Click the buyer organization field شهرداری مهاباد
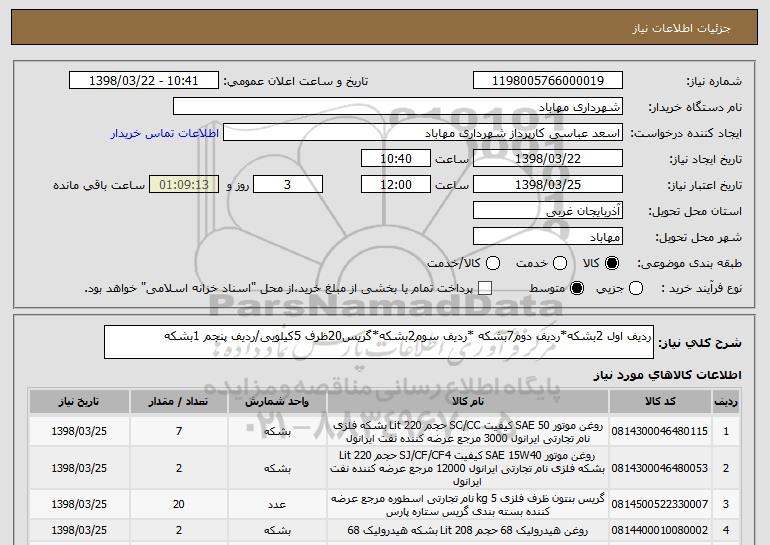770x545 pixels. pos(398,107)
